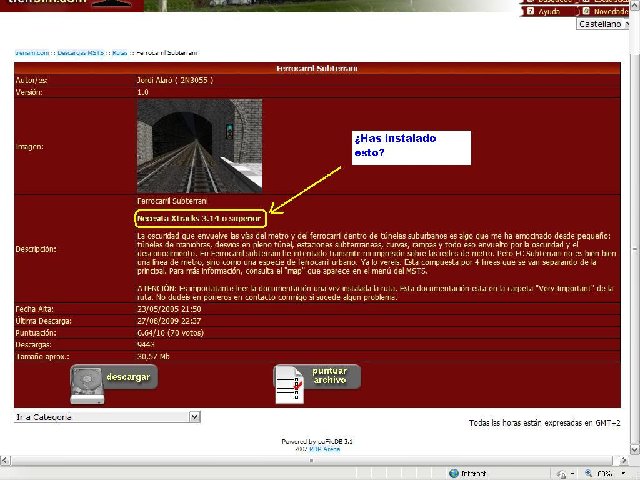
Task: Click the hard drive icon beside descargar
Action: (86, 385)
